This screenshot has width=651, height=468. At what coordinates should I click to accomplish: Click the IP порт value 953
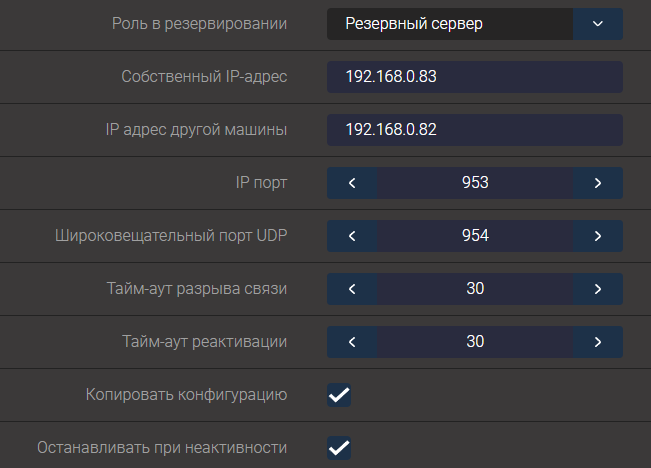475,183
